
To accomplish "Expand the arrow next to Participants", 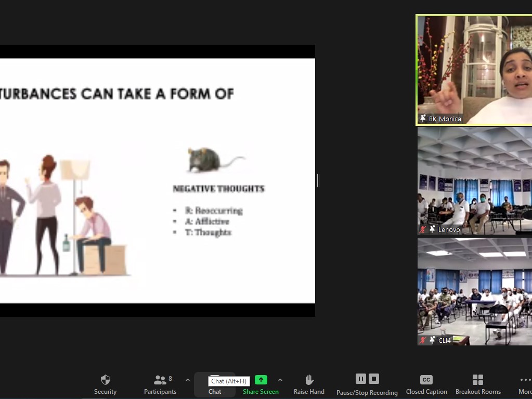I will (188, 380).
